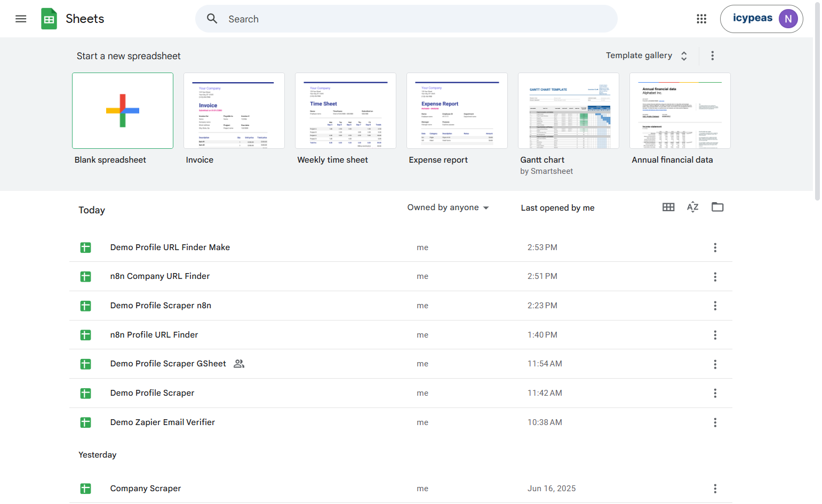Choose the Invoice template thumbnail
Viewport: 822px width, 504px height.
[234, 110]
